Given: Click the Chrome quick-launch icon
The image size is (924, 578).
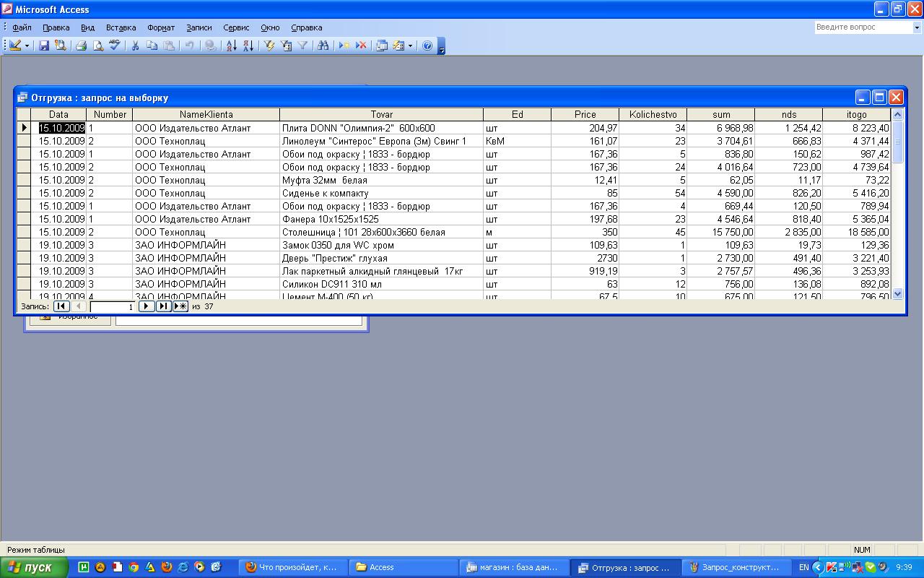Looking at the screenshot, I should (x=134, y=567).
